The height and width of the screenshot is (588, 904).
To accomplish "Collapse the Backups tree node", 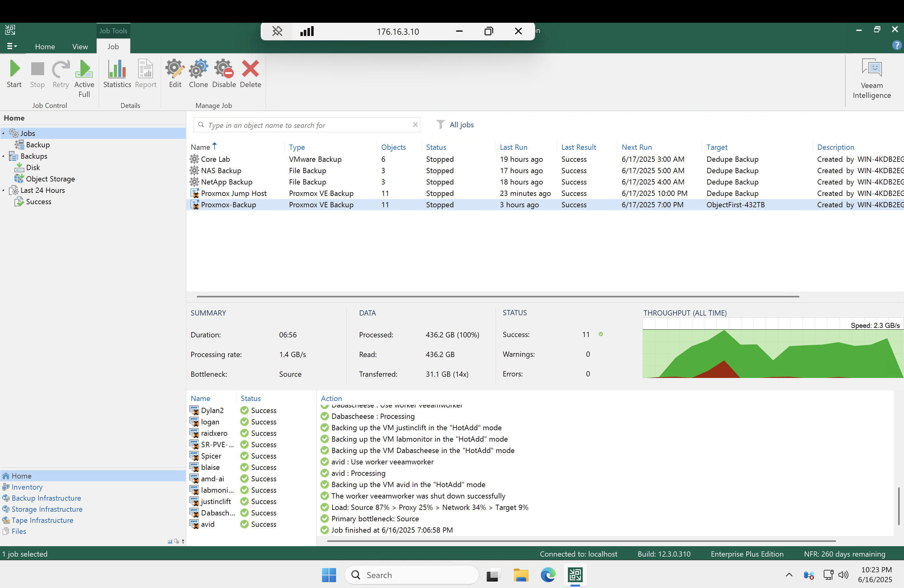I will [3, 156].
